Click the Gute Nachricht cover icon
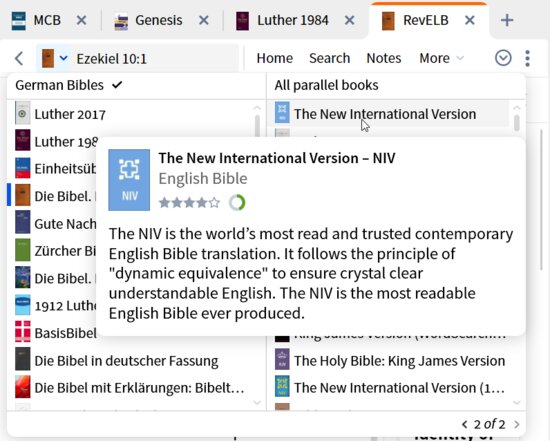 pos(23,222)
